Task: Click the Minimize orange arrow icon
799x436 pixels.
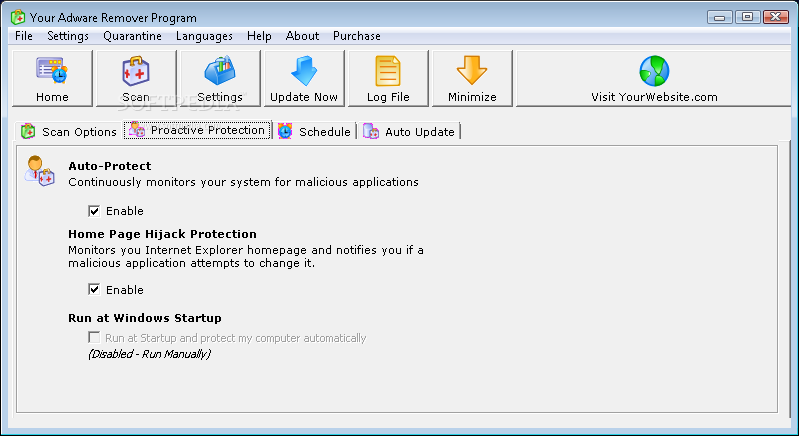Action: [x=472, y=70]
